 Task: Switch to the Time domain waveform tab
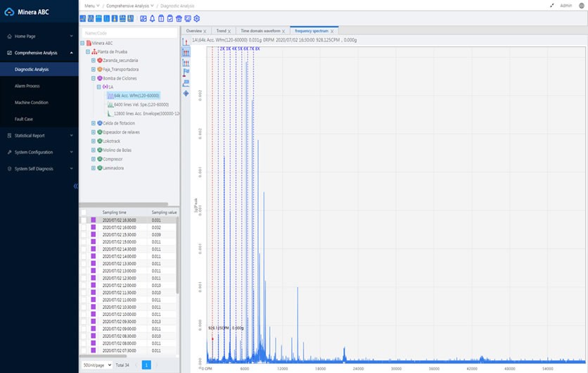(261, 31)
